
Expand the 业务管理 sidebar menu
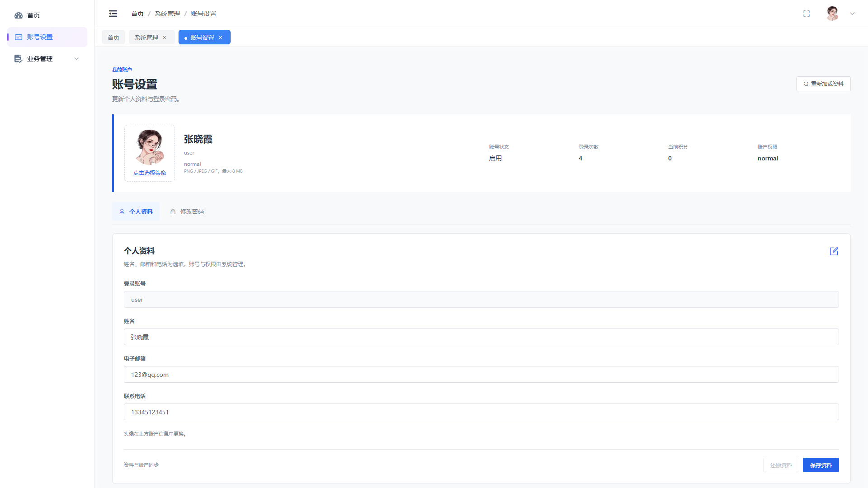coord(47,59)
